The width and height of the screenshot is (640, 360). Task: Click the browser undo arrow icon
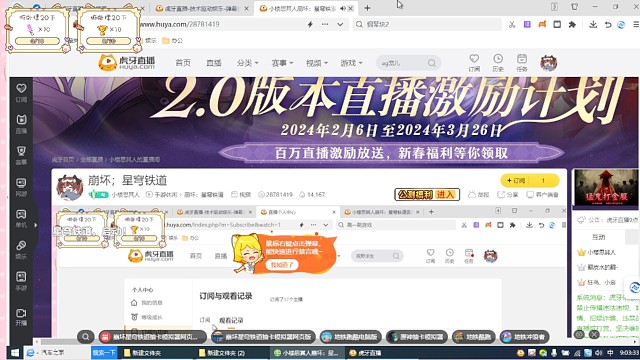click(608, 24)
